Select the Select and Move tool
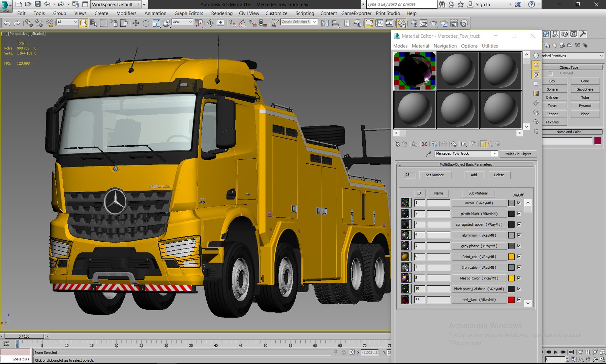The height and width of the screenshot is (364, 606). pos(136,23)
